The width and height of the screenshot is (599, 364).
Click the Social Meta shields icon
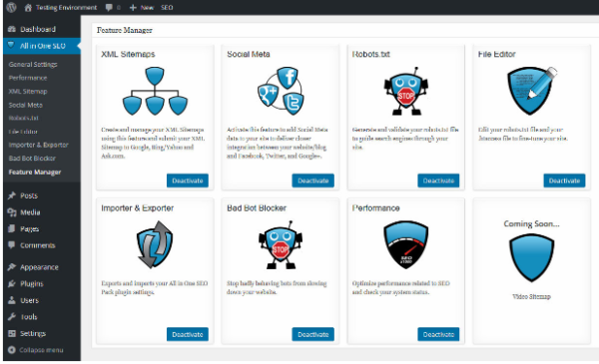tap(281, 91)
